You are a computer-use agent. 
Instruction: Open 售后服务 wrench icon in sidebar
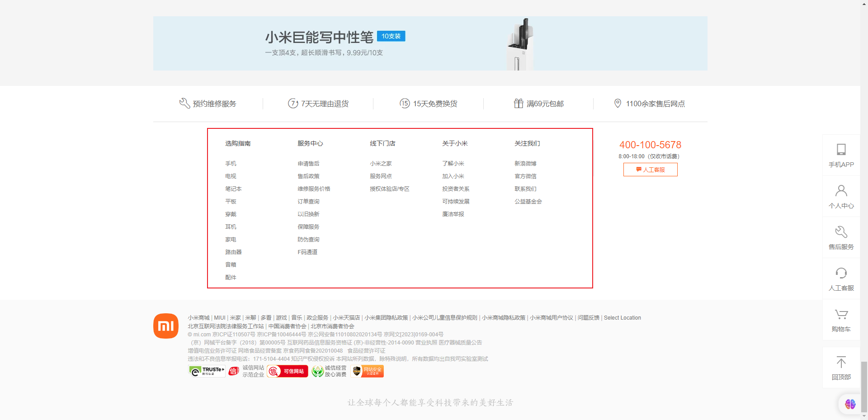841,237
